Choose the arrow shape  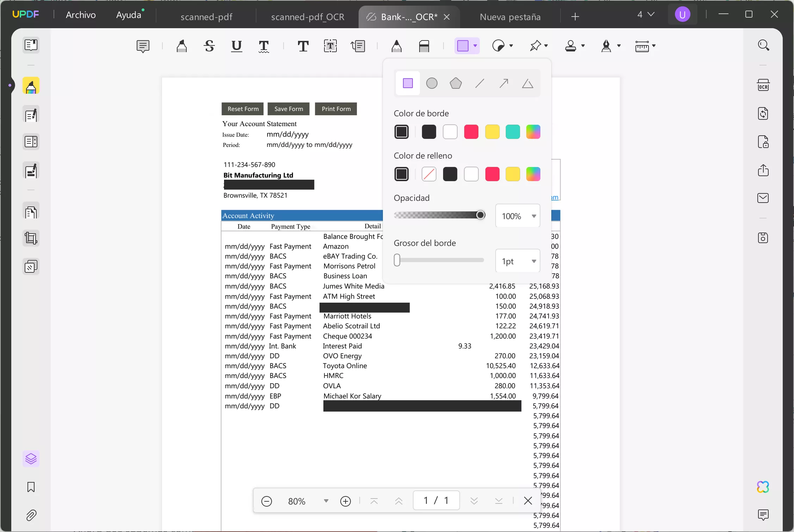[x=504, y=83]
